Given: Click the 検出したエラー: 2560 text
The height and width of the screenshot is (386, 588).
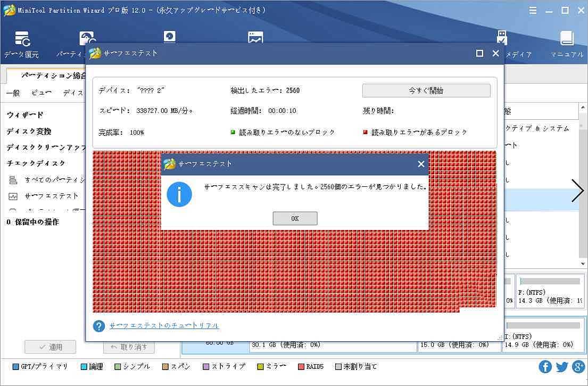Looking at the screenshot, I should point(265,91).
